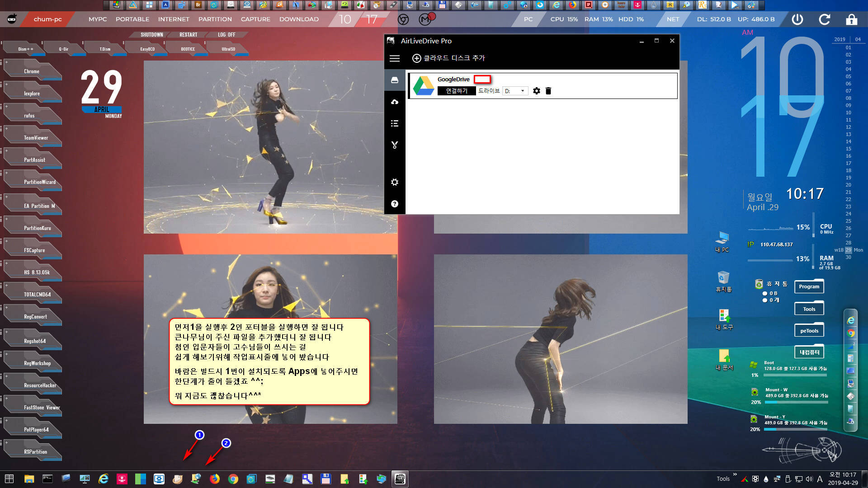Viewport: 868px width, 488px height.
Task: Click the Boot disk usage bar
Action: [796, 375]
